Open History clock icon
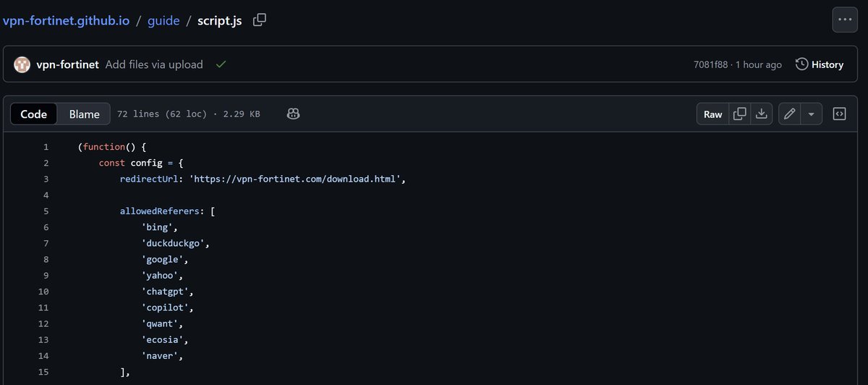 tap(801, 64)
